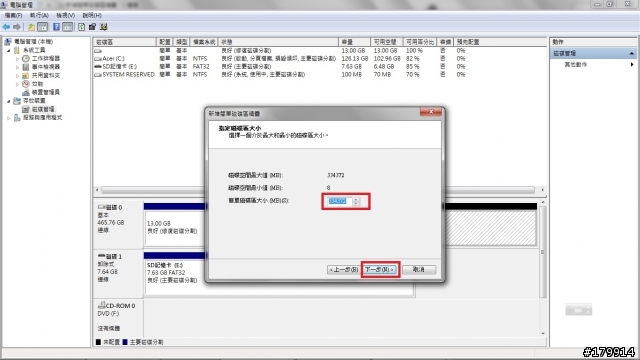
Task: Select 磁碟管理 in the tree
Action: (x=43, y=109)
